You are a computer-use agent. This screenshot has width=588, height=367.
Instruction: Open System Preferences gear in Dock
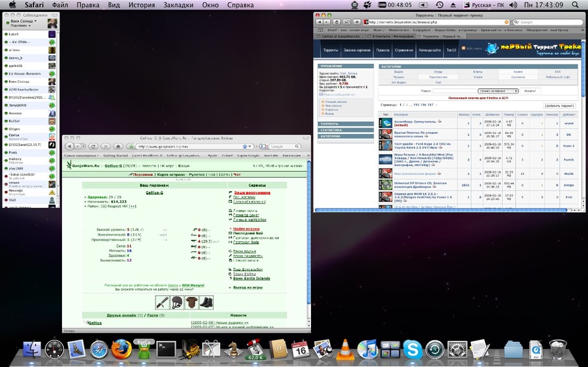tap(457, 350)
